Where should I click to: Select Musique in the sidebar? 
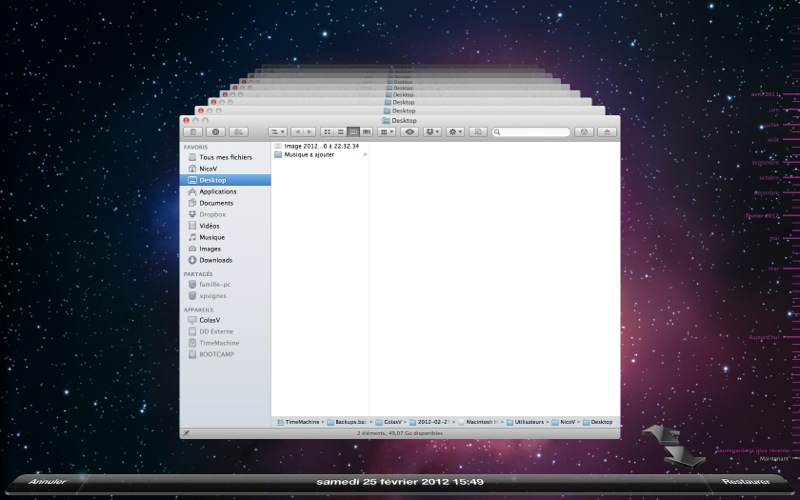(x=211, y=237)
